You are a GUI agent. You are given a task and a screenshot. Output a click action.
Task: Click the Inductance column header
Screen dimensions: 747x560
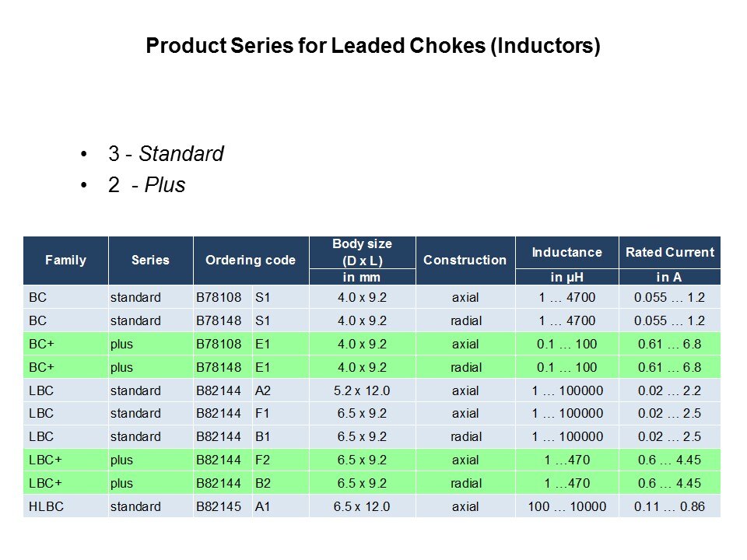(566, 252)
